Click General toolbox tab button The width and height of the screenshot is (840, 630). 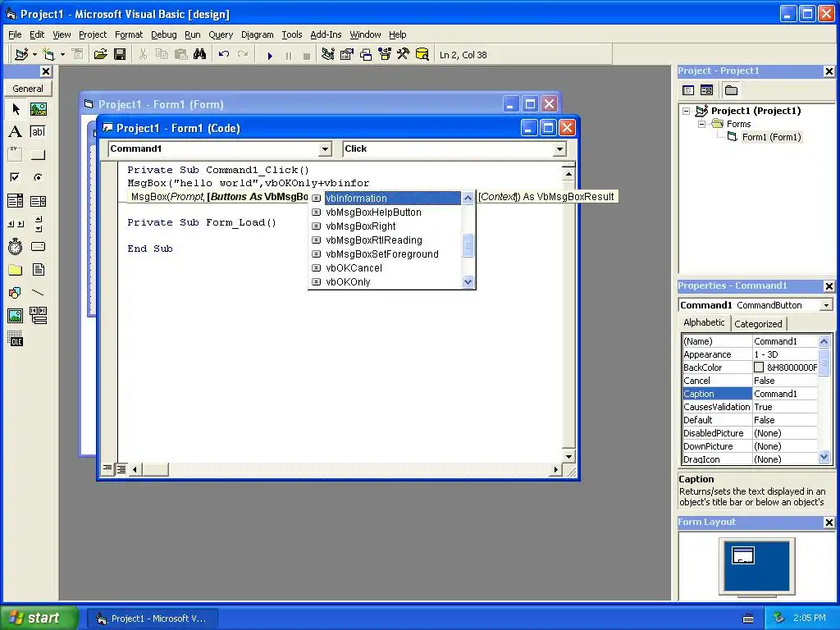[28, 89]
